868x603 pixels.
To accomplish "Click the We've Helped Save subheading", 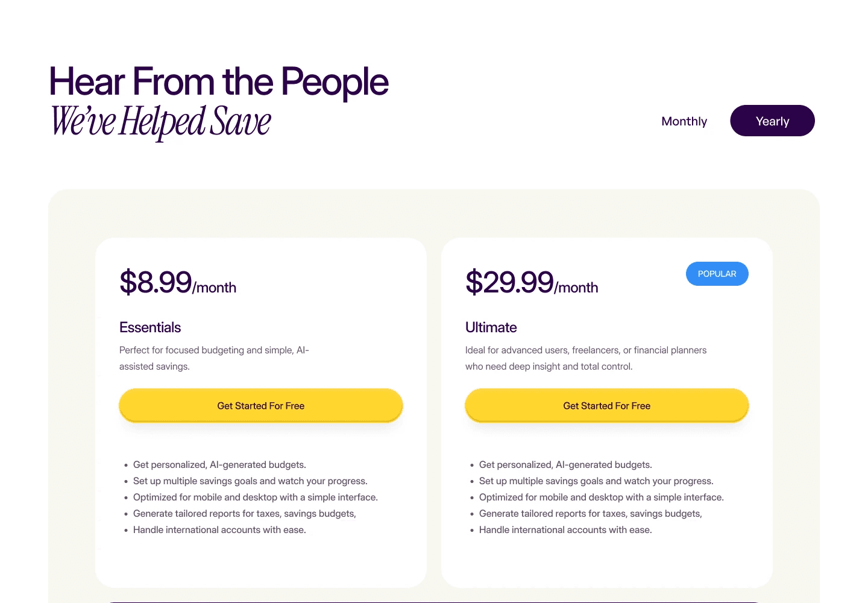I will click(160, 122).
